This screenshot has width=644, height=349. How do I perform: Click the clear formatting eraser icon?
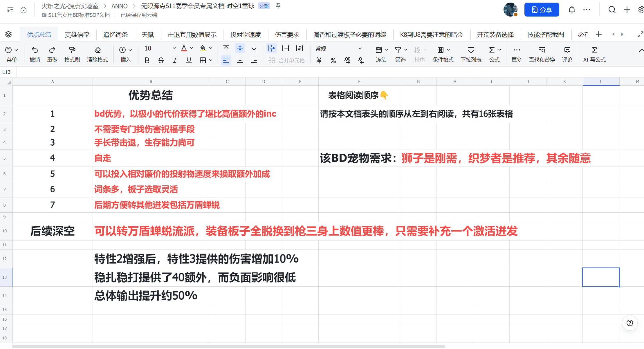pos(98,50)
